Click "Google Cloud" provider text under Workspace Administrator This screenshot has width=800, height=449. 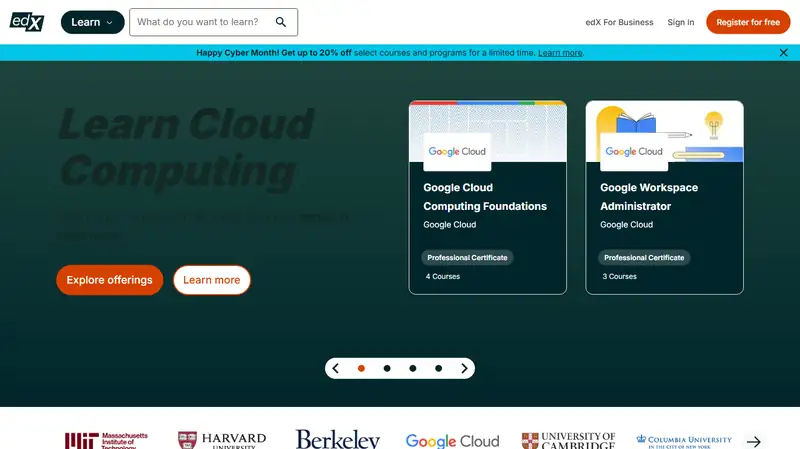click(627, 224)
